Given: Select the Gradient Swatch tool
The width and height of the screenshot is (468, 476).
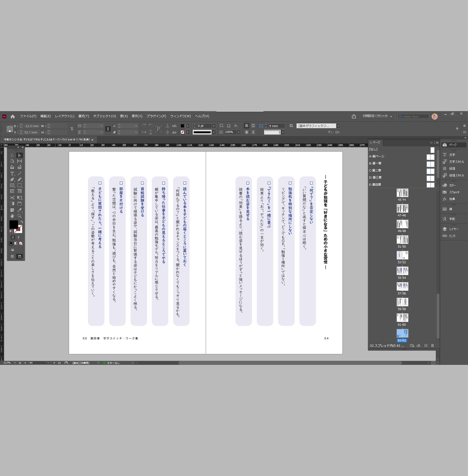Looking at the screenshot, I should pyautogui.click(x=12, y=203).
